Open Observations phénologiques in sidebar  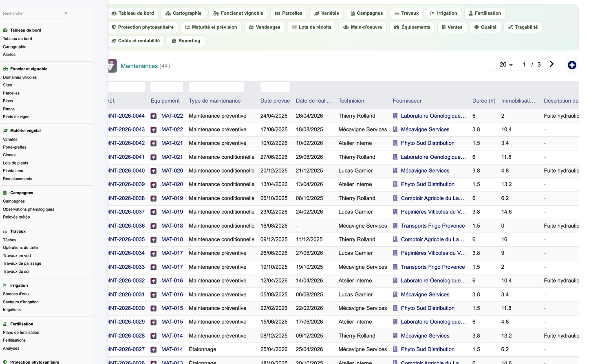(x=29, y=209)
